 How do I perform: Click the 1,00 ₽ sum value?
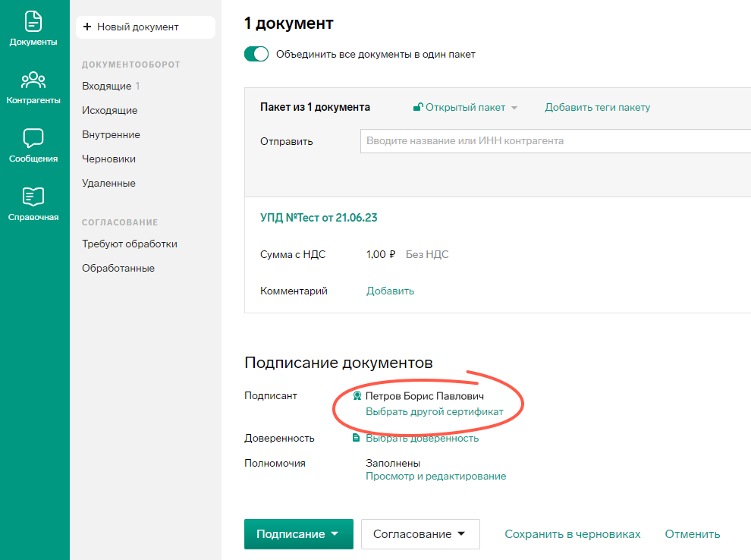pos(381,254)
